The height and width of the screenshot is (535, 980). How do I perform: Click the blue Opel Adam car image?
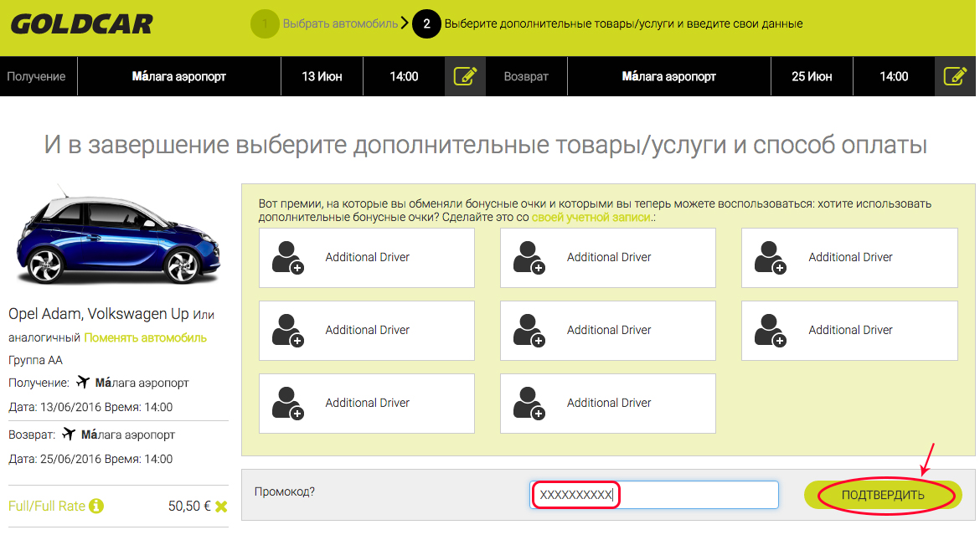[116, 238]
